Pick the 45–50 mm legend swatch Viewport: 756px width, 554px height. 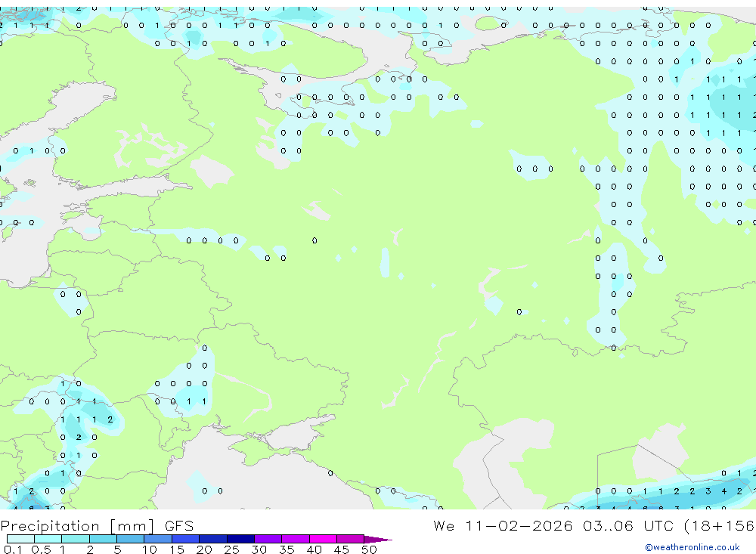350,539
